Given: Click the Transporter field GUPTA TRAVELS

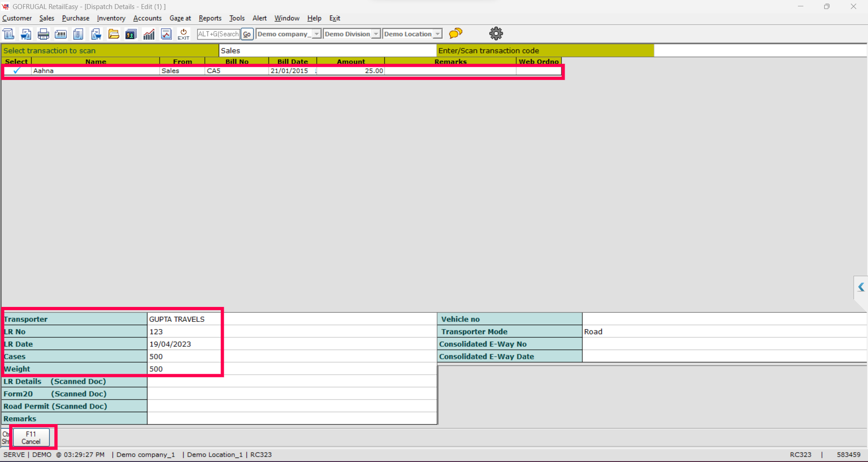Looking at the screenshot, I should (x=292, y=319).
